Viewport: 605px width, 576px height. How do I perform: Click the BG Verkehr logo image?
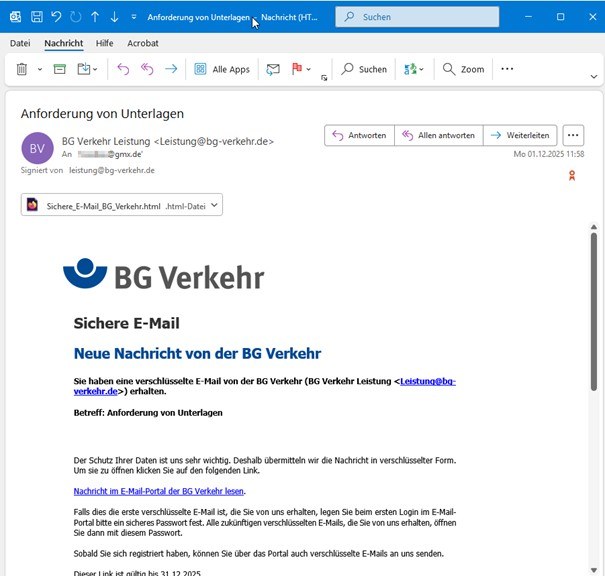click(x=164, y=275)
